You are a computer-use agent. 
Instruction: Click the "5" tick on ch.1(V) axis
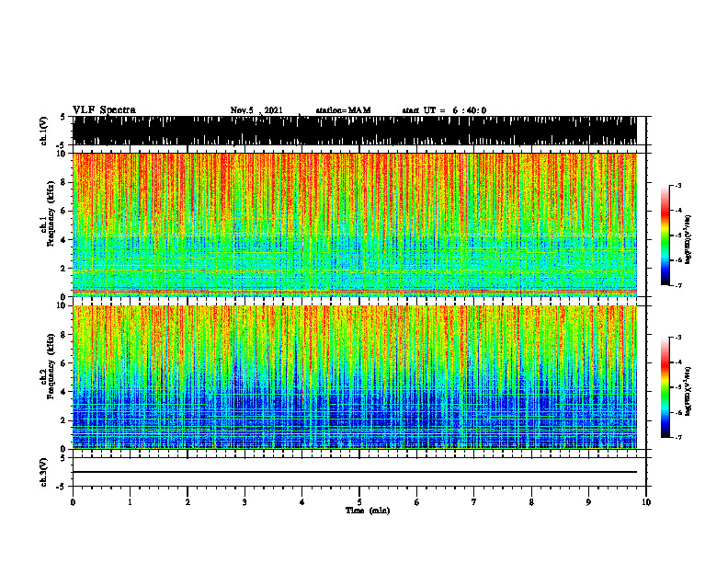coord(63,117)
